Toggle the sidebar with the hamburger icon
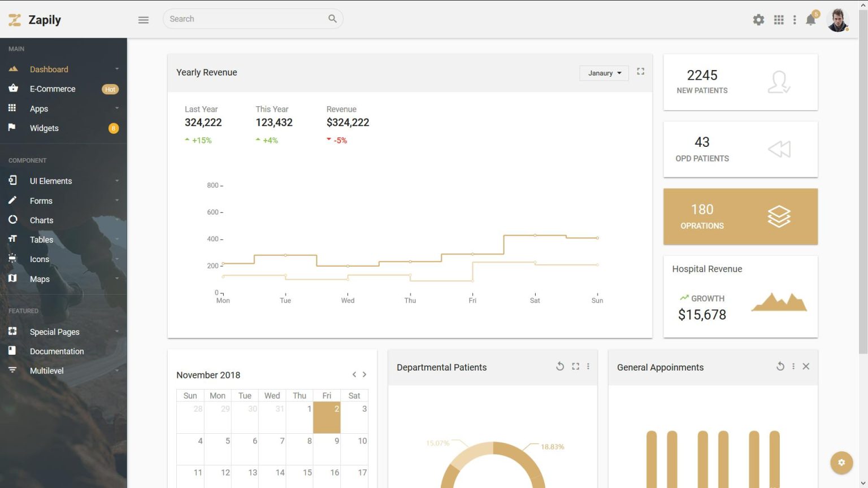Image resolution: width=868 pixels, height=488 pixels. (143, 19)
